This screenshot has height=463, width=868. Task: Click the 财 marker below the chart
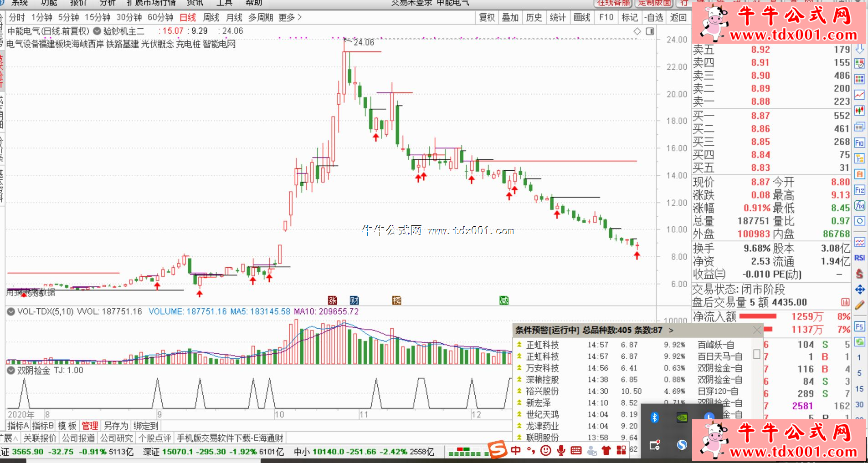tap(354, 300)
